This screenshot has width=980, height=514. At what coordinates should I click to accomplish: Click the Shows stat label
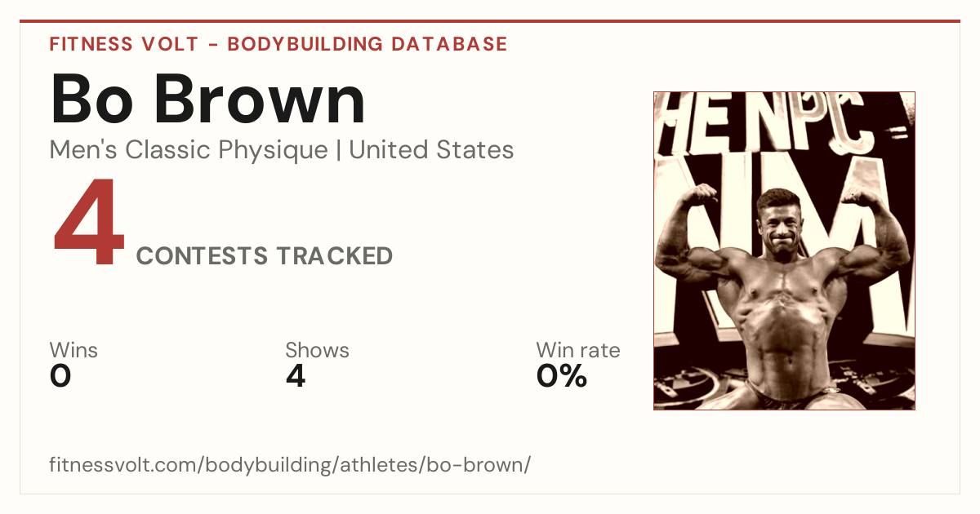[317, 351]
